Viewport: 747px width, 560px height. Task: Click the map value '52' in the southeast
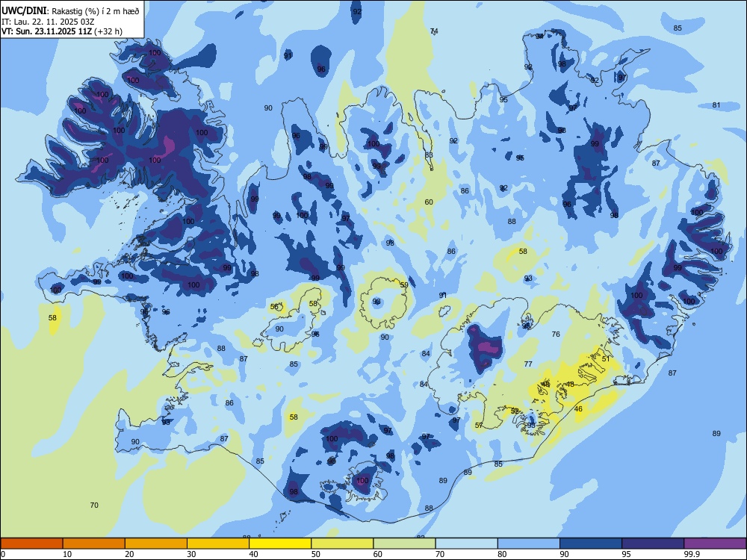515,411
